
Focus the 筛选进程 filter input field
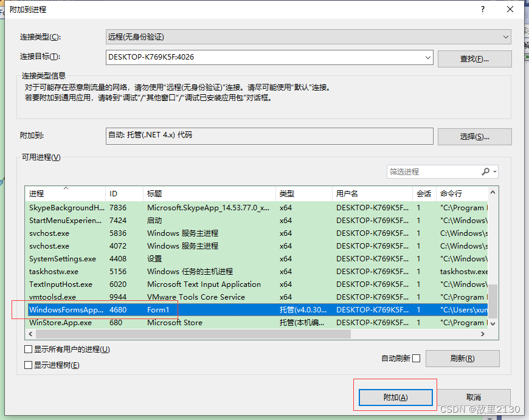pyautogui.click(x=435, y=172)
